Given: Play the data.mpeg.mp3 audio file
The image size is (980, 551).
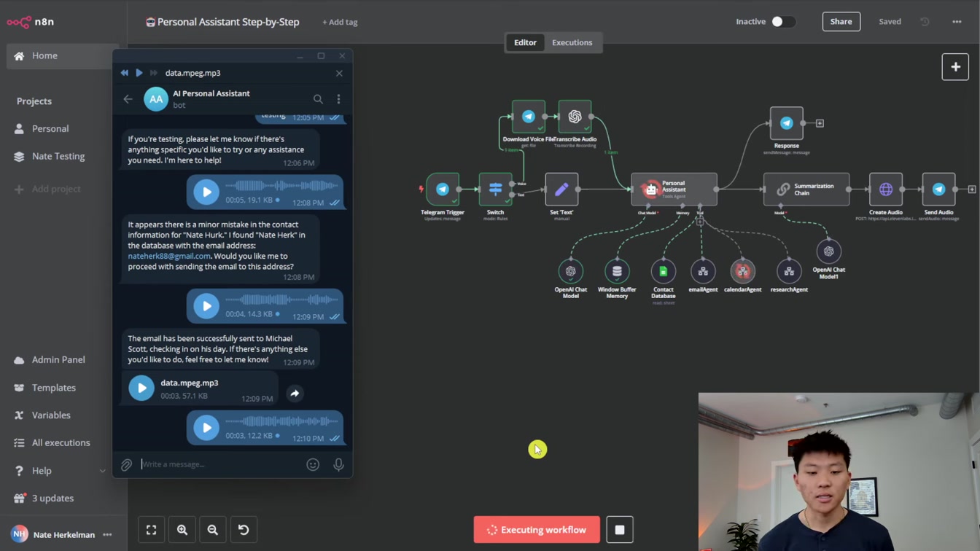Looking at the screenshot, I should [x=141, y=388].
